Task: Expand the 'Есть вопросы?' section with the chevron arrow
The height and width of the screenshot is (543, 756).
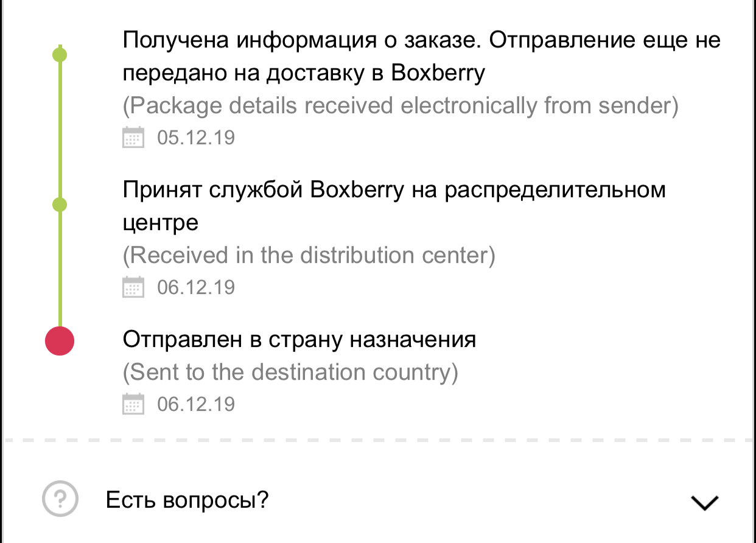Action: 705,502
